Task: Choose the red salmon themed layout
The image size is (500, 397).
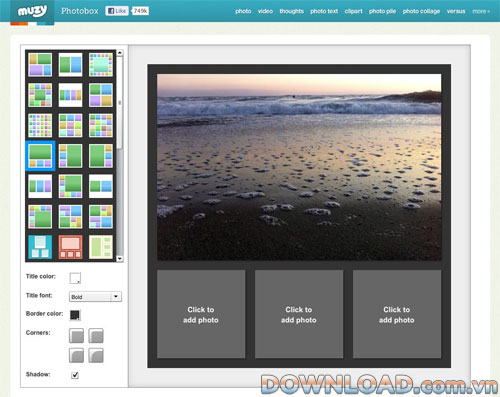Action: (x=70, y=247)
